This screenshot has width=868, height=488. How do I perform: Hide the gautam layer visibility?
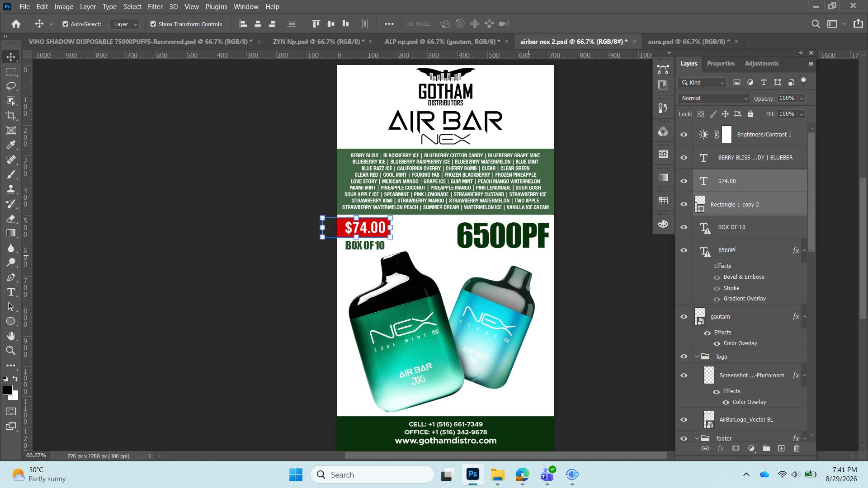684,317
